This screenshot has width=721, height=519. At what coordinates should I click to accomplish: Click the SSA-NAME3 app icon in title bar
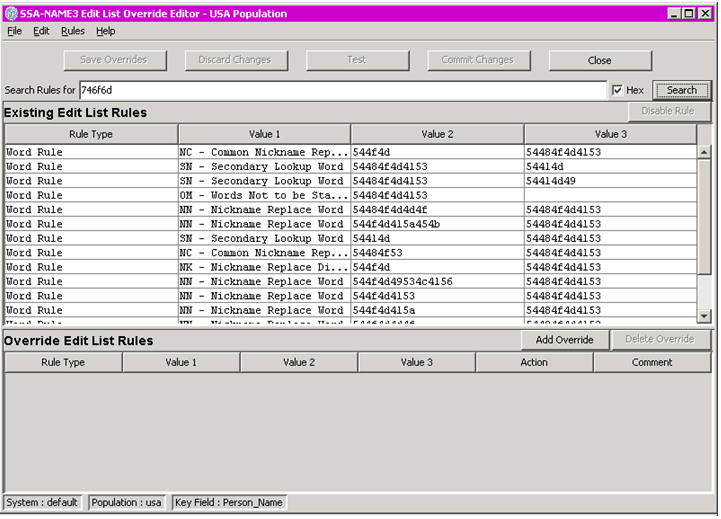pos(11,14)
